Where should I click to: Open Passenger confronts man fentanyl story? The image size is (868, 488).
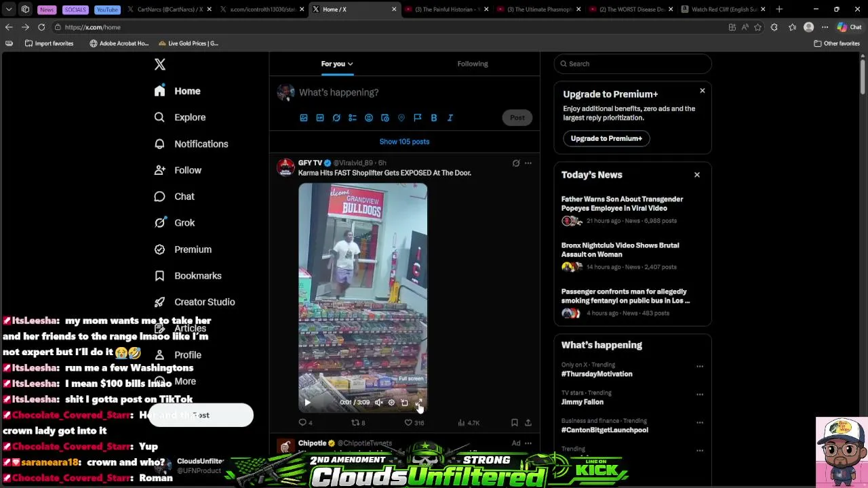(x=632, y=302)
